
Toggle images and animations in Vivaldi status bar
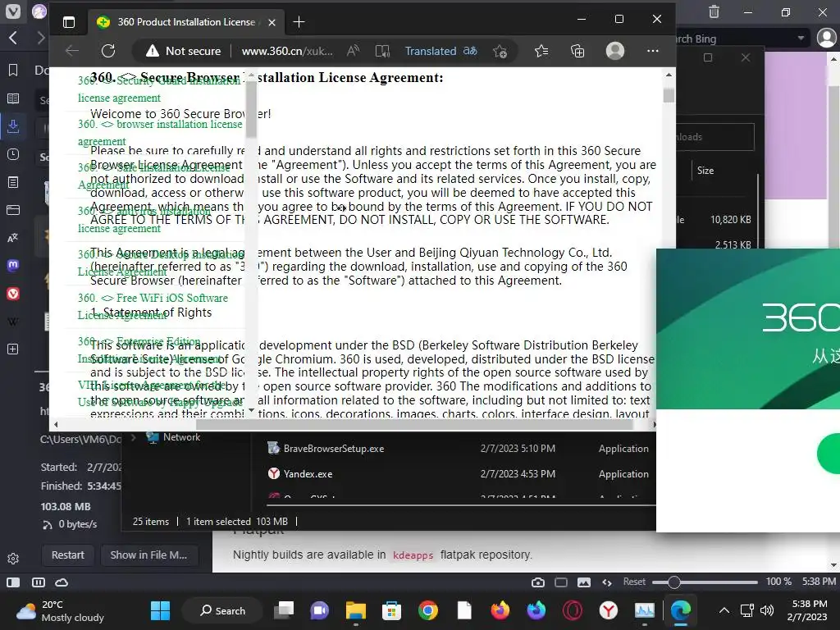click(584, 582)
